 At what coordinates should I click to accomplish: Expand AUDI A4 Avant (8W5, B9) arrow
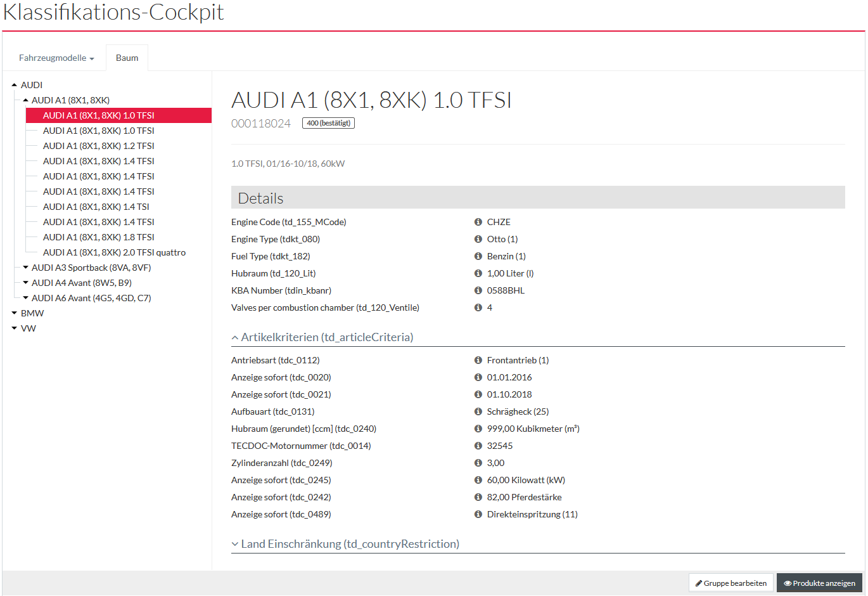(x=26, y=283)
